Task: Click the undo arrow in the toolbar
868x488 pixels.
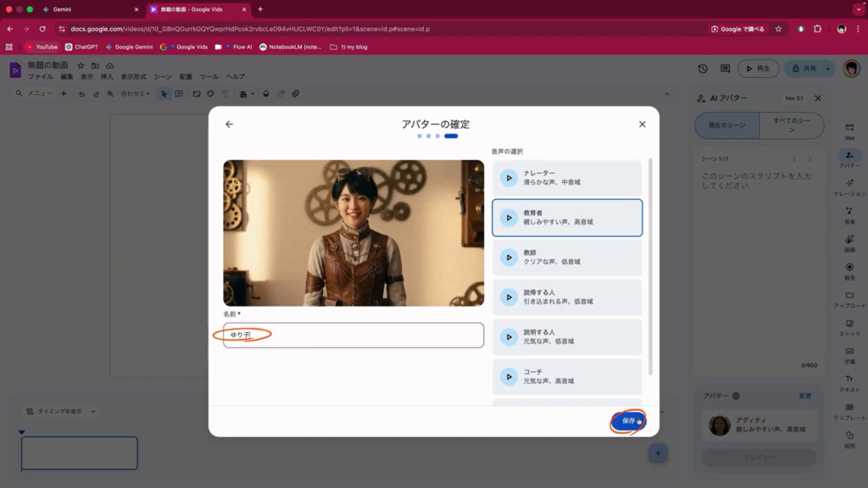Action: click(82, 94)
